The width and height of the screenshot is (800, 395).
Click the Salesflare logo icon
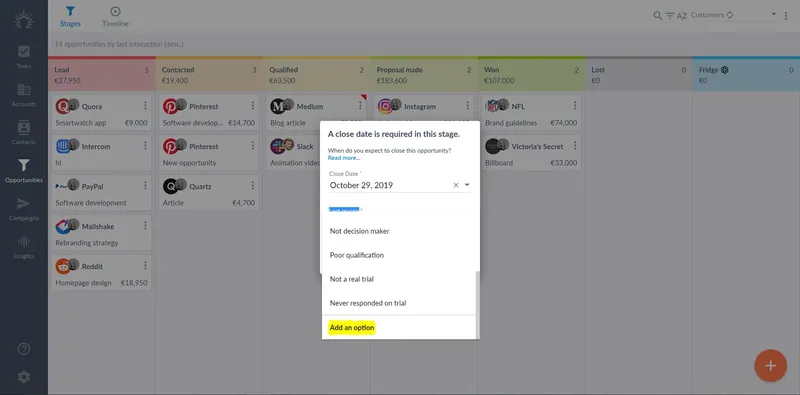point(23,20)
